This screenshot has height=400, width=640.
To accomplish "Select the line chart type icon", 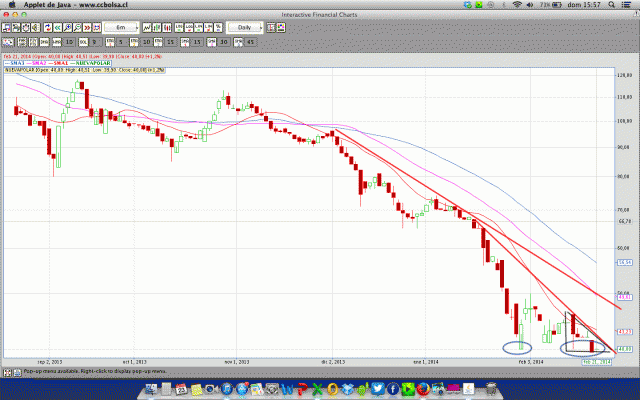I will coord(147,27).
